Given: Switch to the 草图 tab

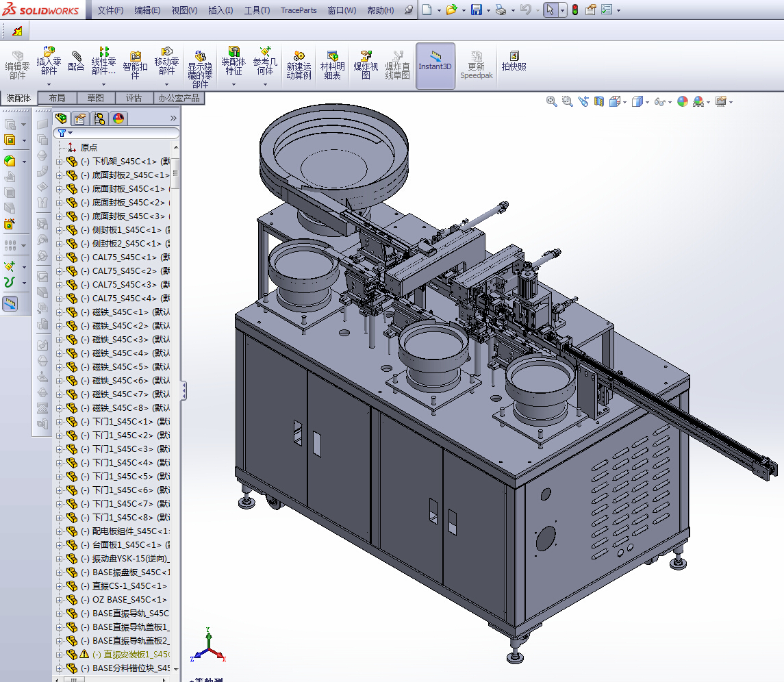Looking at the screenshot, I should click(96, 98).
